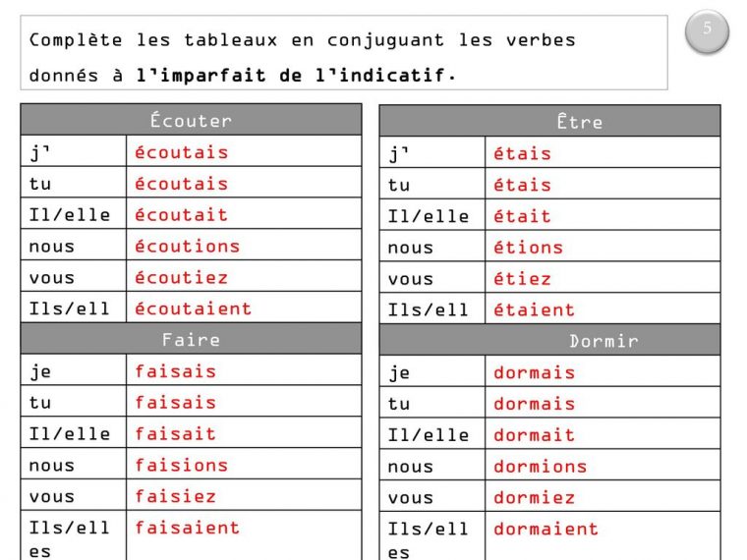The width and height of the screenshot is (747, 560).
Task: Select the answer étiez
Action: pos(522,279)
